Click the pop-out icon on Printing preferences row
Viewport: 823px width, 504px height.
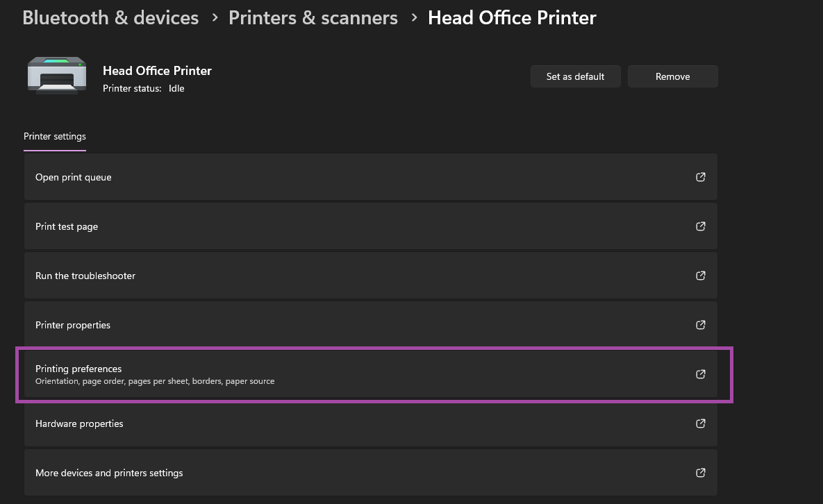pos(700,374)
